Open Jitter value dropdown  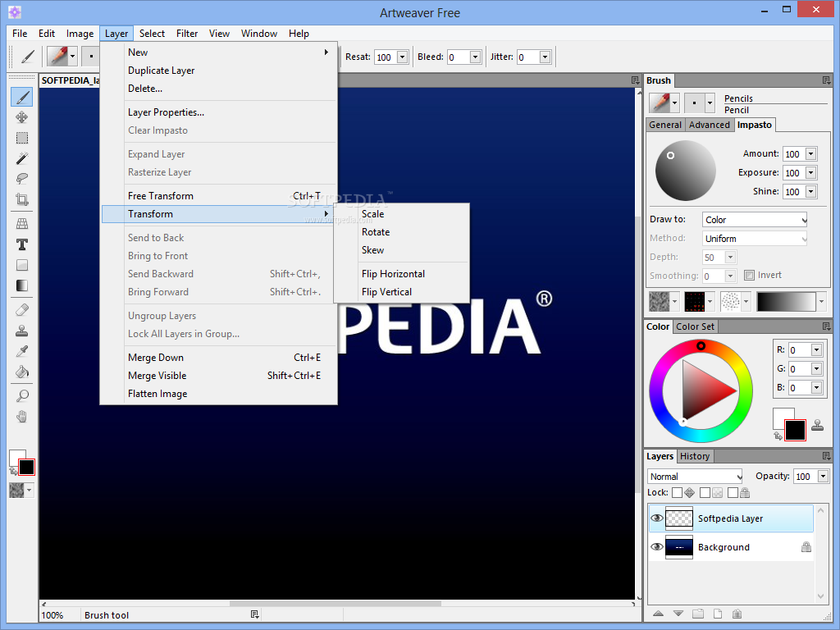(x=545, y=57)
